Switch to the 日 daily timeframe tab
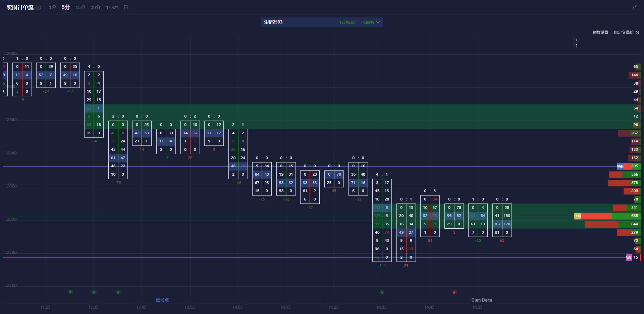 tap(125, 7)
